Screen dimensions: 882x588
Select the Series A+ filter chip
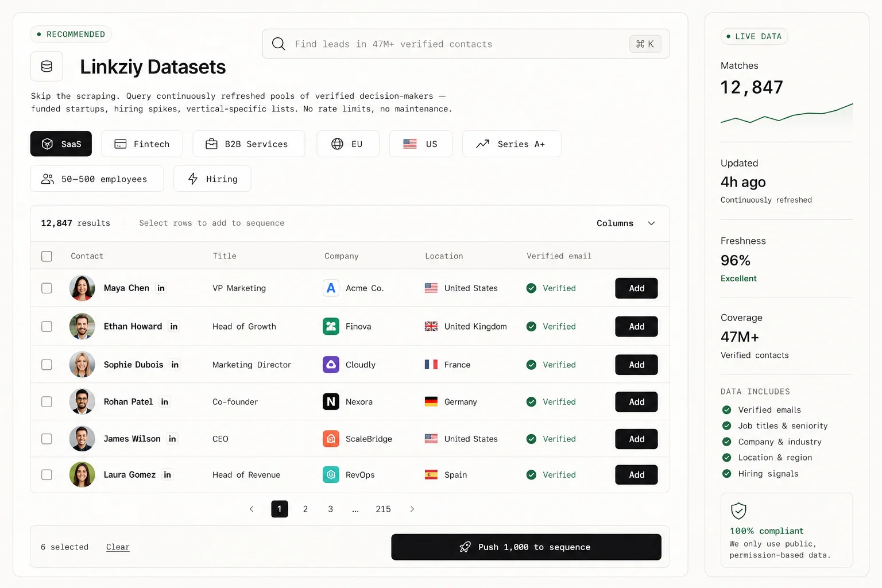pyautogui.click(x=512, y=144)
